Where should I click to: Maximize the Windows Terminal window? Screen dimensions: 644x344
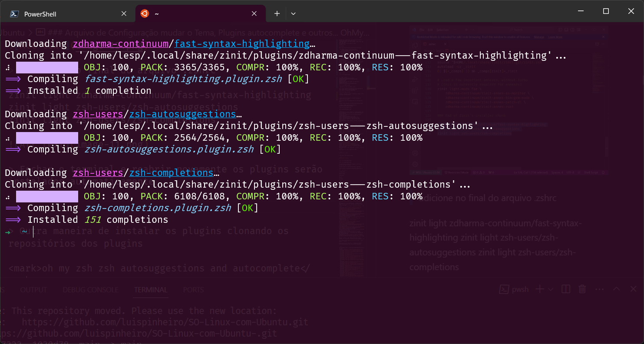[606, 11]
